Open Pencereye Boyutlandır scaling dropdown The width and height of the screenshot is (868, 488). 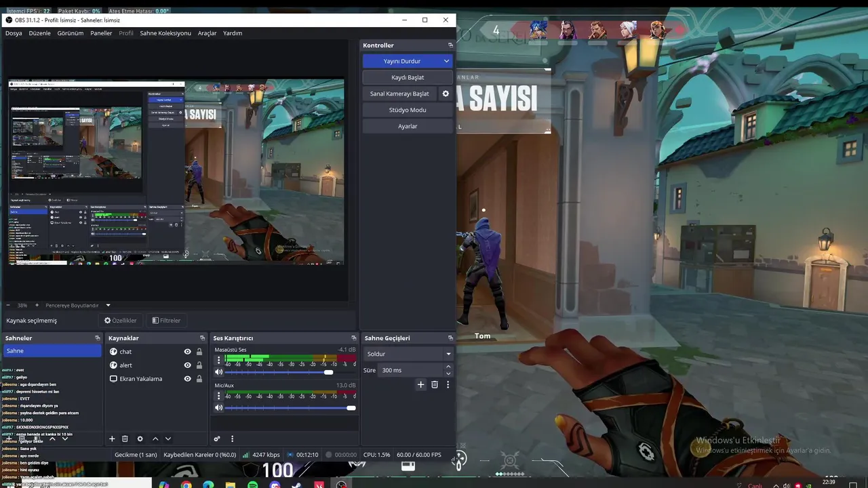(x=108, y=306)
